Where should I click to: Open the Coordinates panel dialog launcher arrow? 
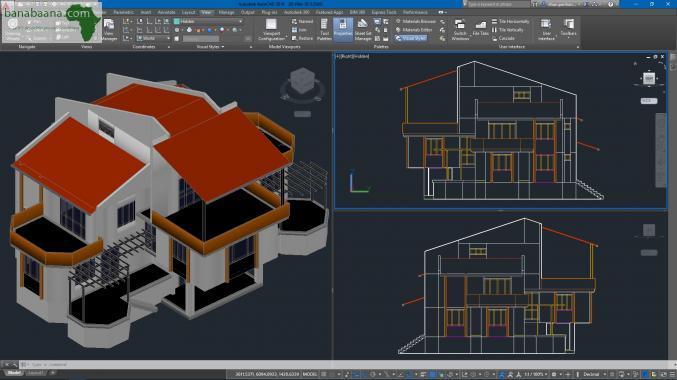click(x=169, y=47)
